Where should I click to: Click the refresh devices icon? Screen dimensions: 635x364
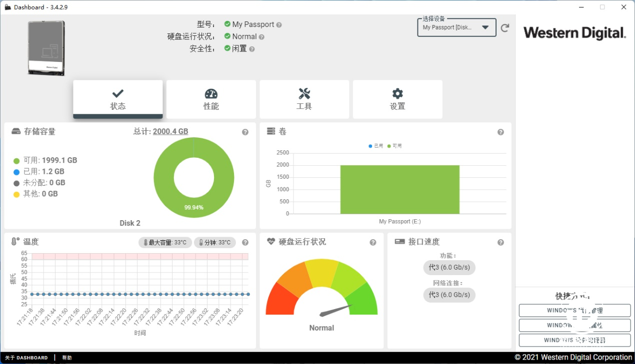[505, 28]
